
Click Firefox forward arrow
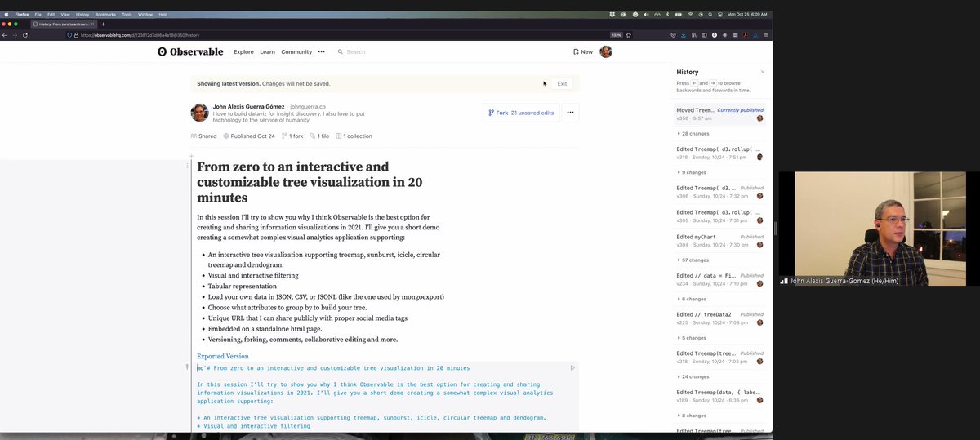click(14, 35)
